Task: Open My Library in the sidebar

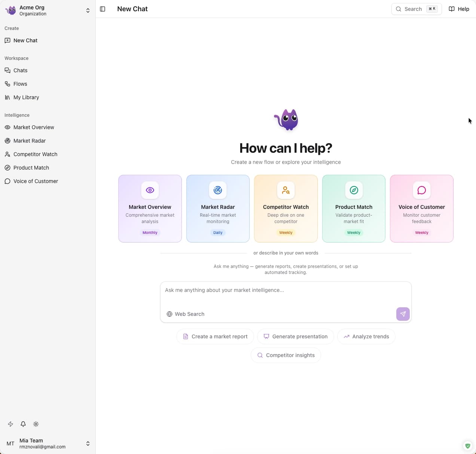Action: tap(26, 97)
